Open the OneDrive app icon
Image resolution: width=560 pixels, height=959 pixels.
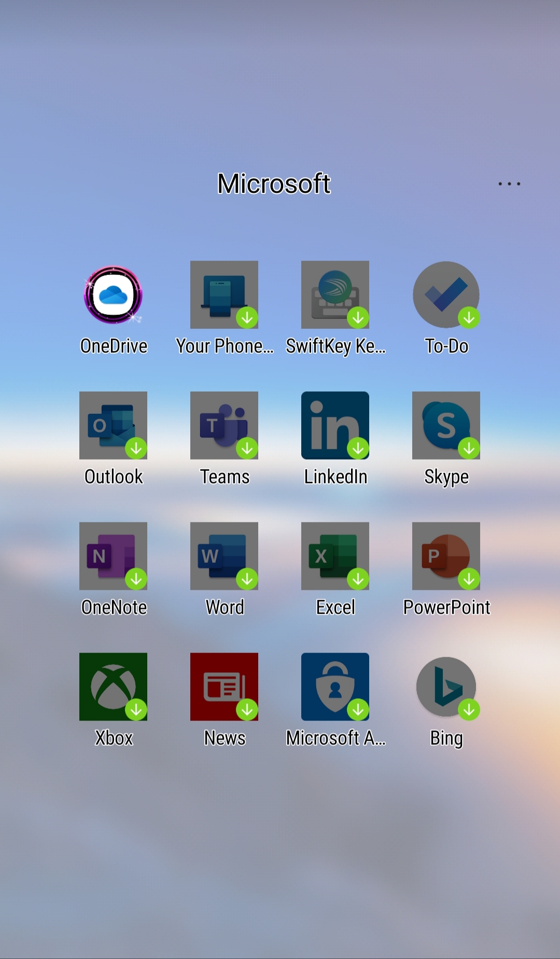pyautogui.click(x=113, y=295)
